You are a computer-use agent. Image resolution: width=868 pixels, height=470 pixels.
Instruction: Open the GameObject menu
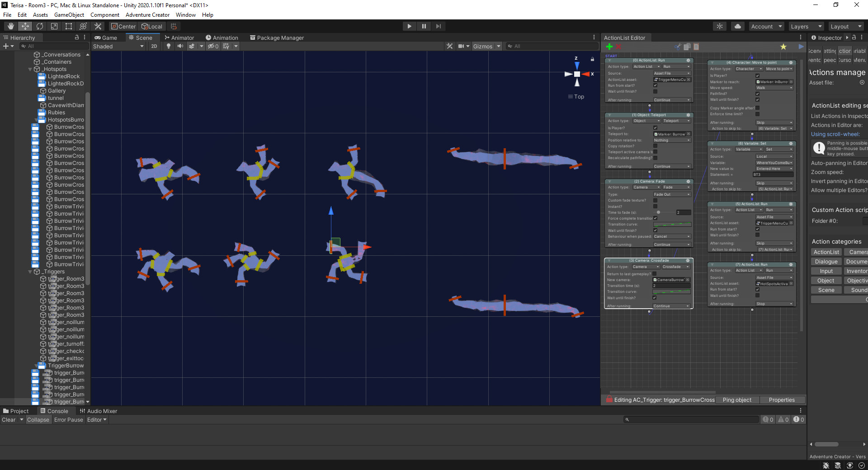(69, 15)
